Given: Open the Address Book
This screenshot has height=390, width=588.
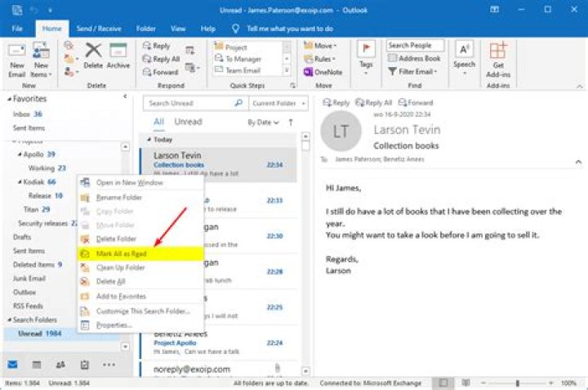Looking at the screenshot, I should click(414, 58).
